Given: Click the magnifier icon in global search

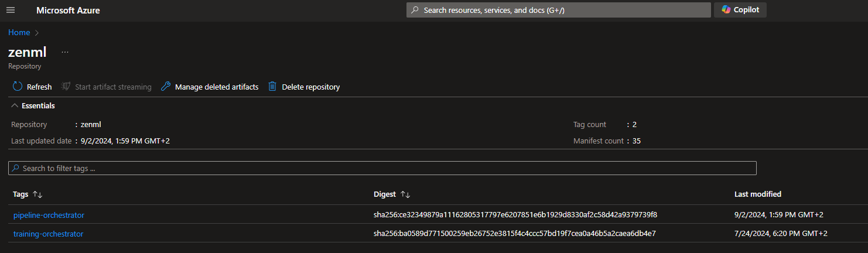Looking at the screenshot, I should point(415,10).
